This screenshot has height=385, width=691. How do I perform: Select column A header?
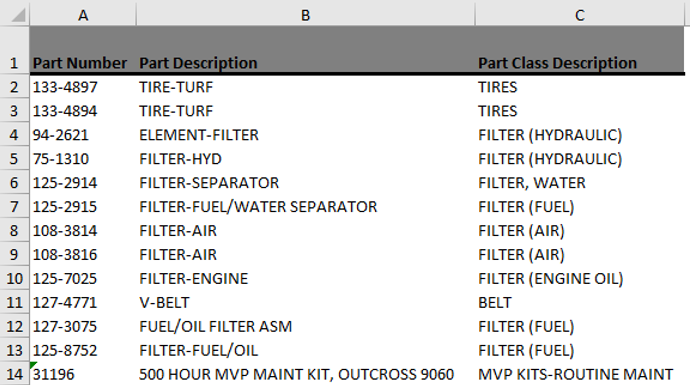click(x=83, y=15)
